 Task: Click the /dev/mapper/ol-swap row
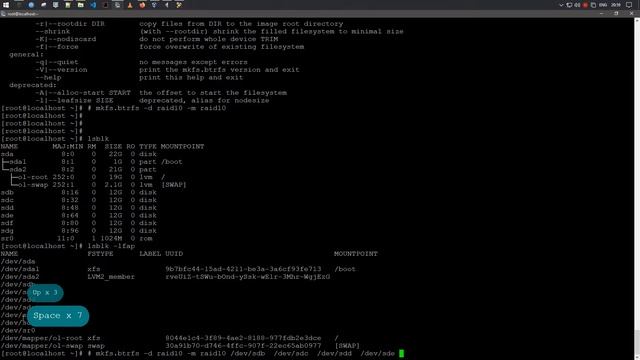[x=180, y=346]
